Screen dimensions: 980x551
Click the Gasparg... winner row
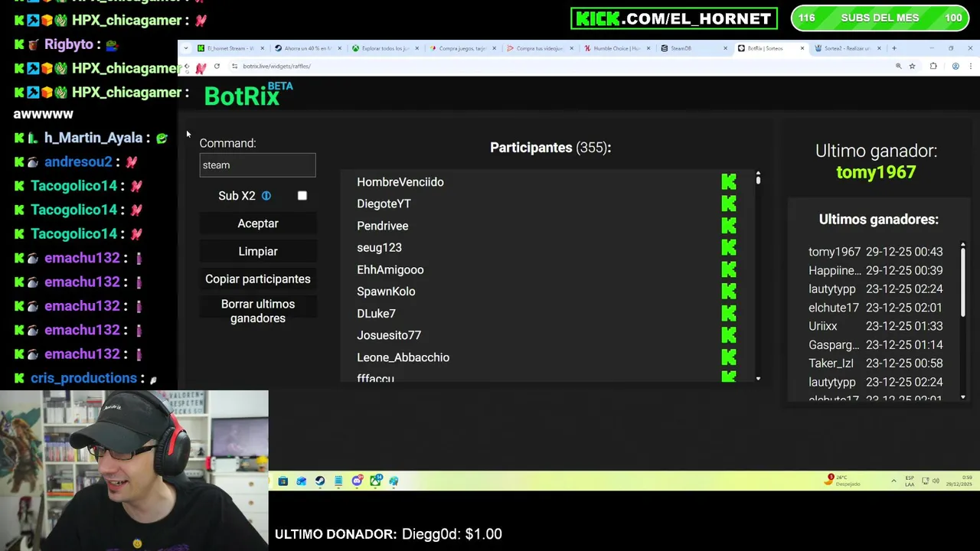876,345
